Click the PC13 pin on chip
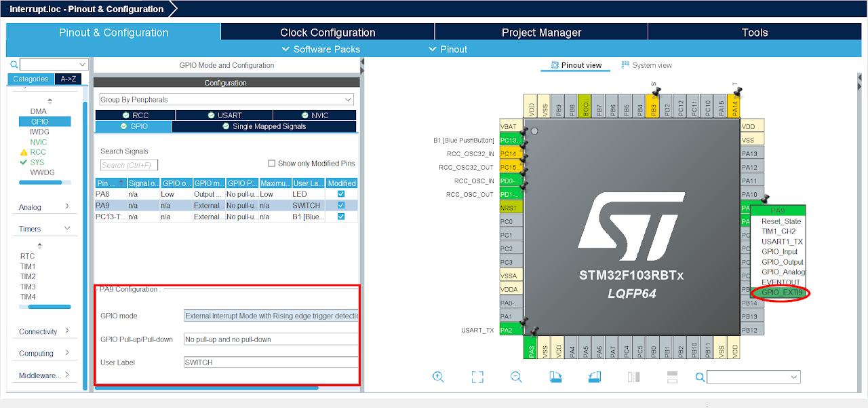868x408 pixels. pyautogui.click(x=511, y=140)
